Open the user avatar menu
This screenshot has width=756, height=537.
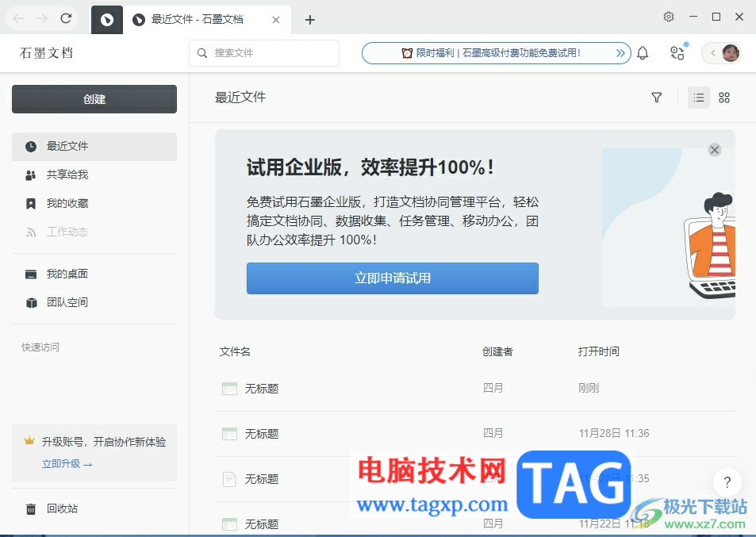731,53
